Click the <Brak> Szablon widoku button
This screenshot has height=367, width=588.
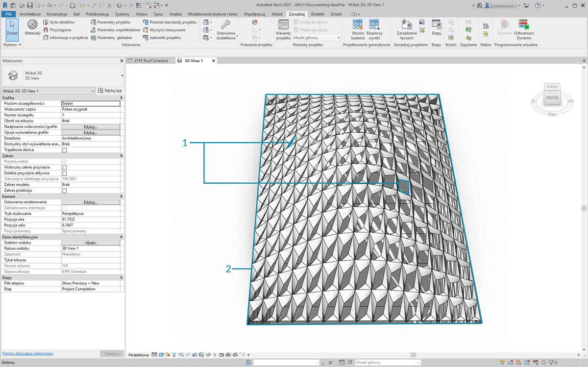pyautogui.click(x=91, y=243)
